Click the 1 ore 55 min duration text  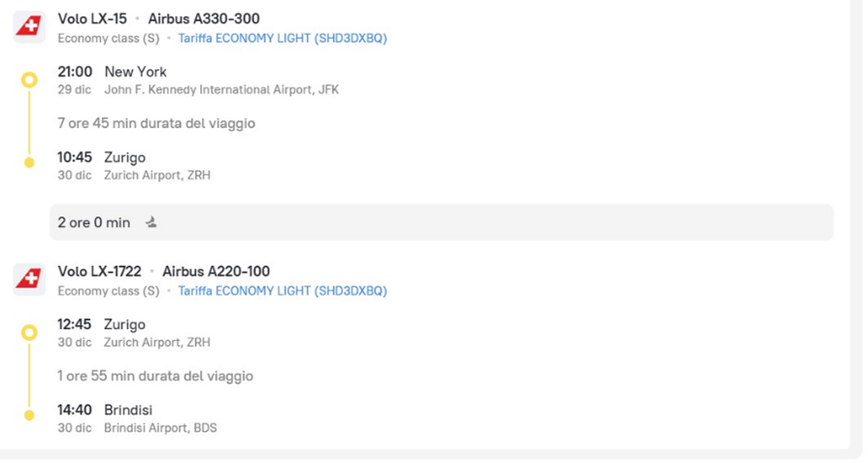[155, 376]
